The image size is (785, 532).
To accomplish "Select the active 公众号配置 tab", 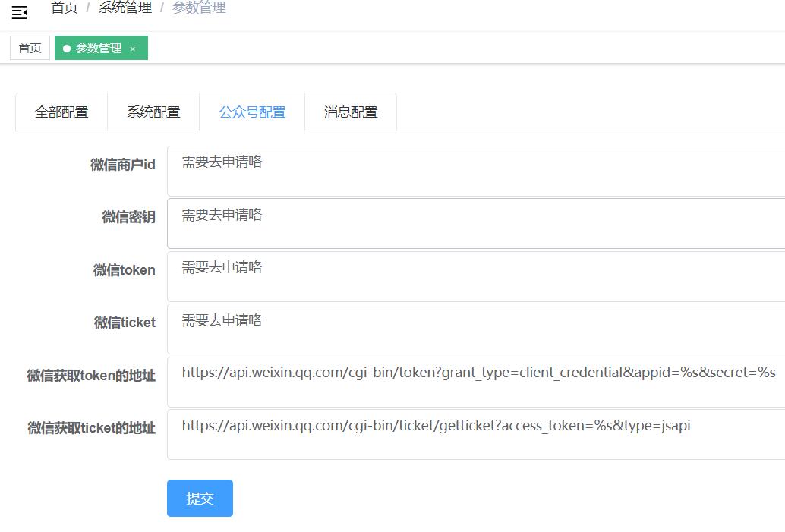I will (x=252, y=112).
